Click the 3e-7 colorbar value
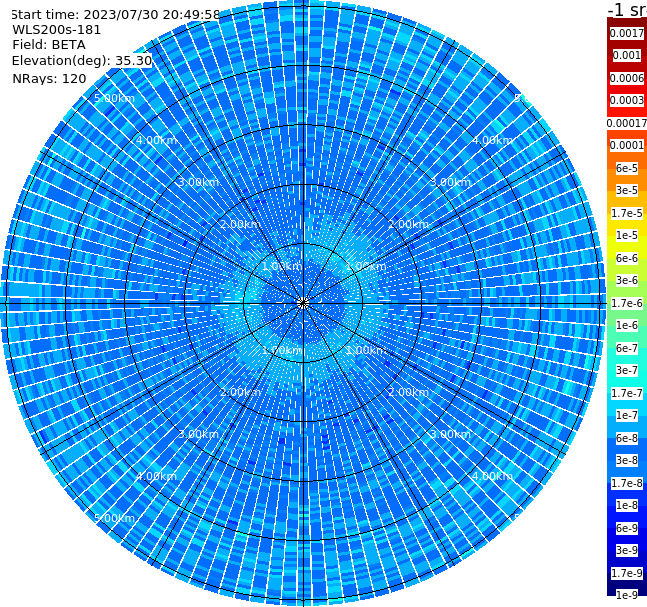Viewport: 647px width, 607px height. 627,370
